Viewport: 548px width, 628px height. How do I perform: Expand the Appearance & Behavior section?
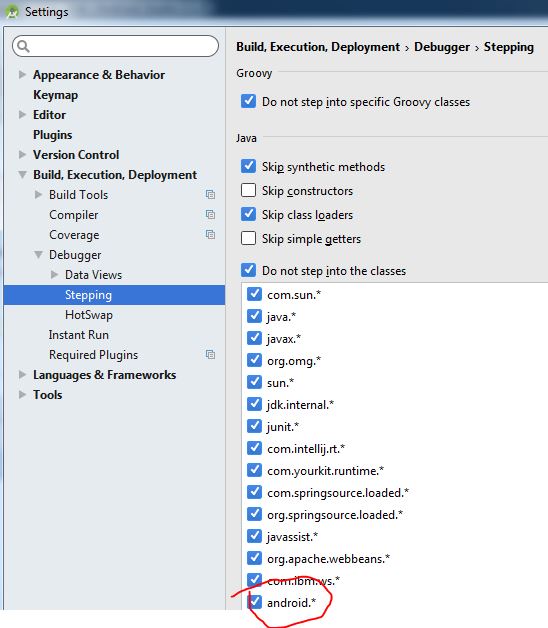tap(22, 74)
